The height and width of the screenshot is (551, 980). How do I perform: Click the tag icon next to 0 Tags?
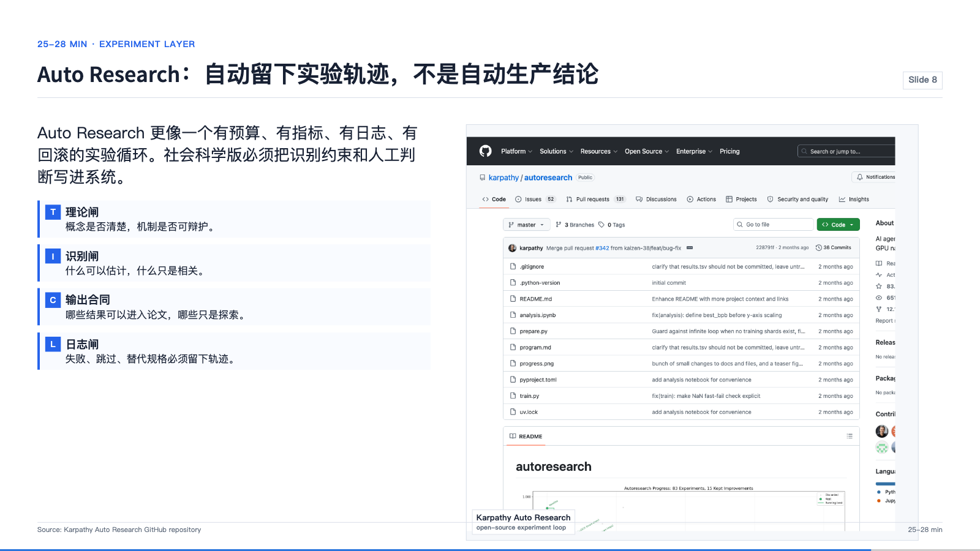tap(601, 225)
